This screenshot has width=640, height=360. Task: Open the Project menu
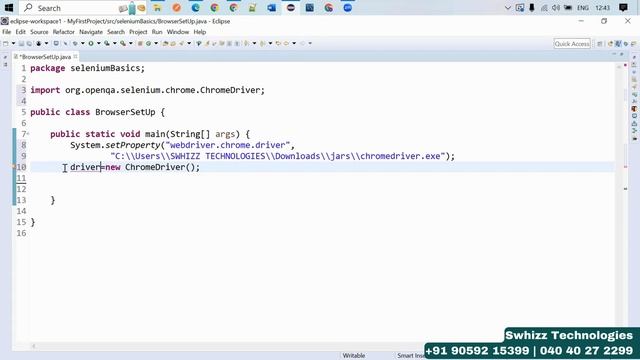click(x=138, y=32)
